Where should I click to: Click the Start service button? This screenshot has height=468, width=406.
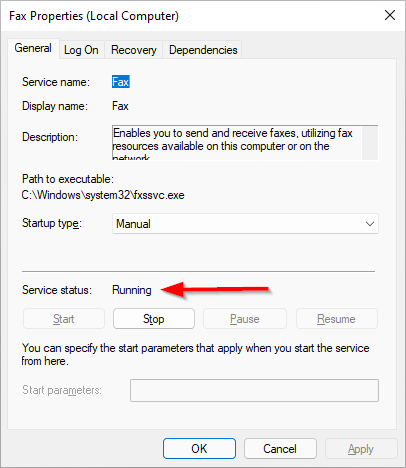coord(64,319)
